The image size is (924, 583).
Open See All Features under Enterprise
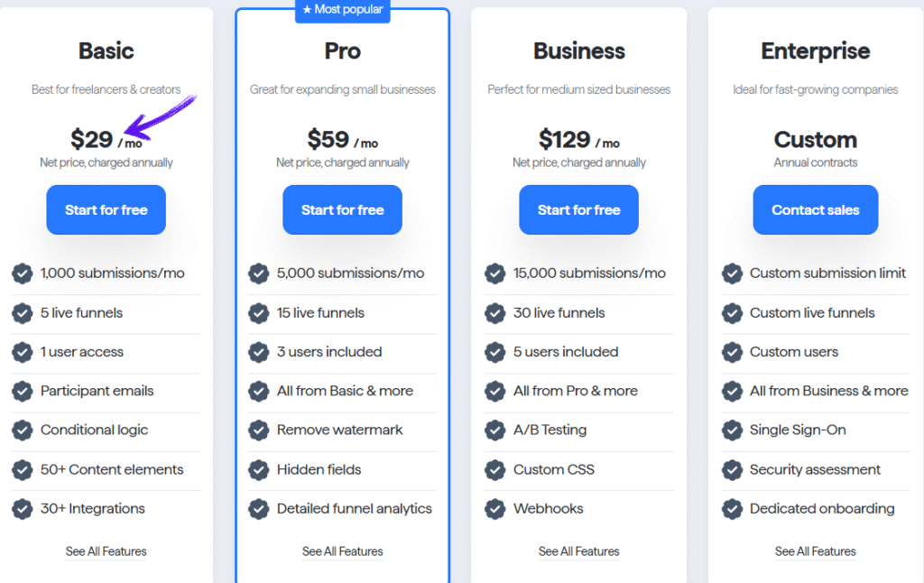(815, 551)
